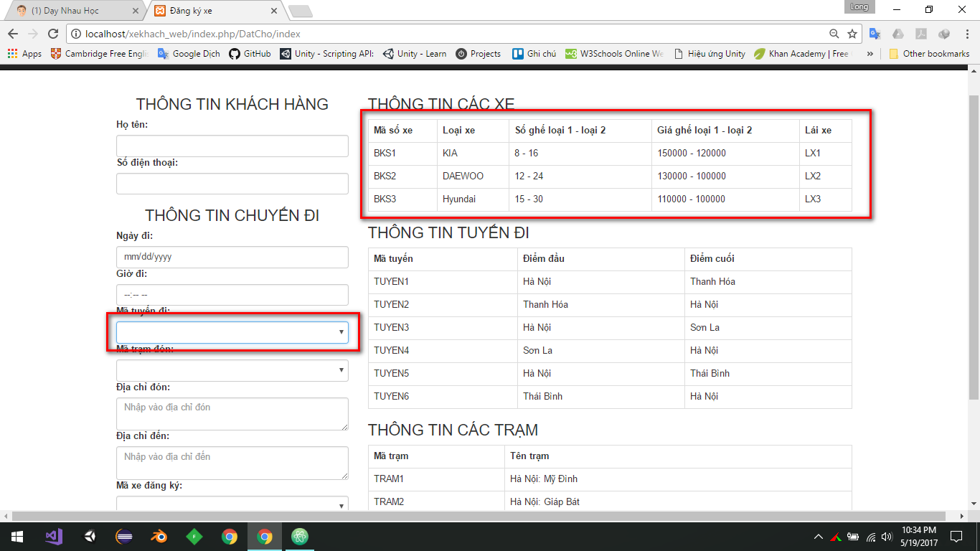The image size is (980, 551).
Task: Click the browser back arrow
Action: tap(13, 34)
